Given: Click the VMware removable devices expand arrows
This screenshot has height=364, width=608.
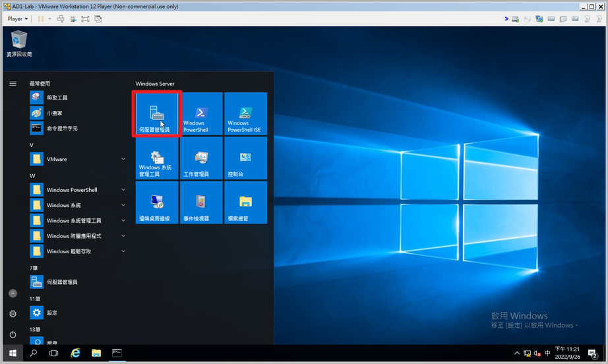Looking at the screenshot, I should point(506,19).
